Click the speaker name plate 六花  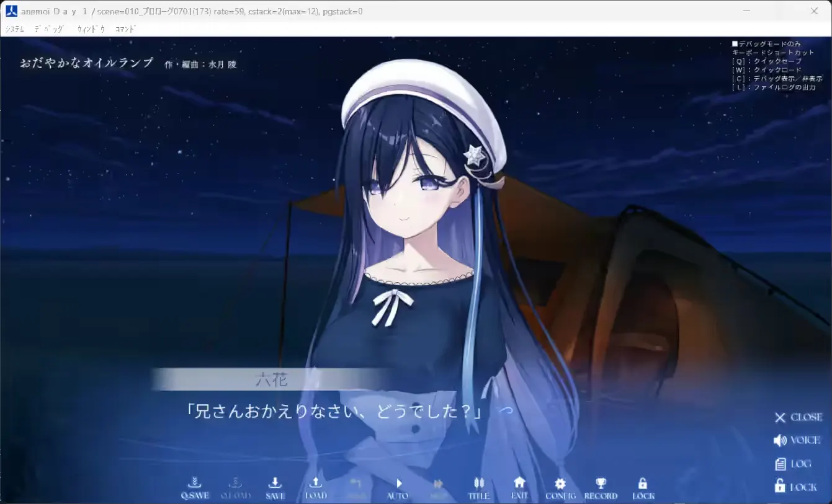click(x=271, y=379)
